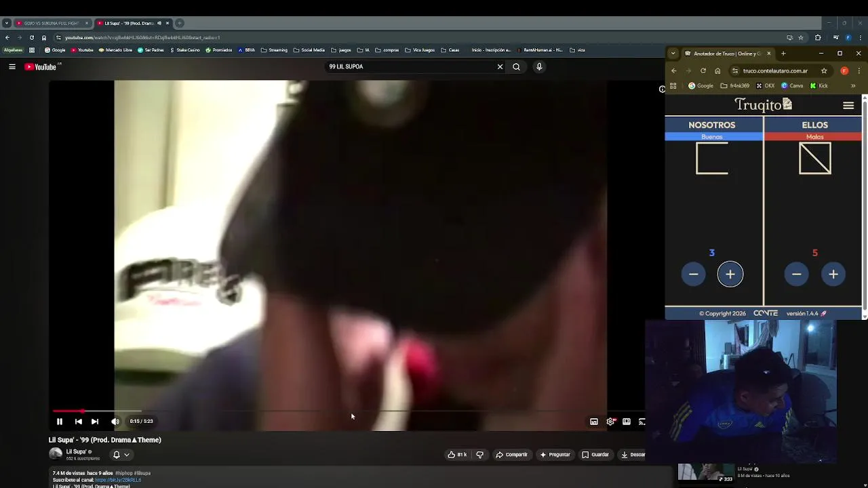This screenshot has width=868, height=488.
Task: Pause the YouTube video
Action: click(x=60, y=422)
